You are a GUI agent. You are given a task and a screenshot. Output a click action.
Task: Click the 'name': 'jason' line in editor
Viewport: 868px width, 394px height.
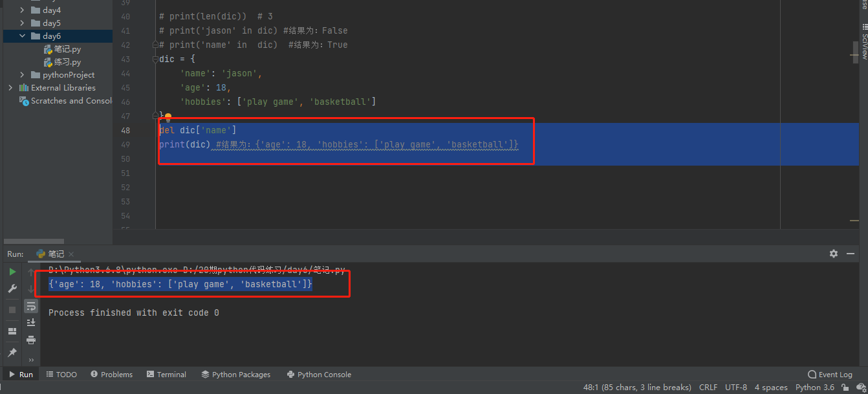tap(221, 74)
